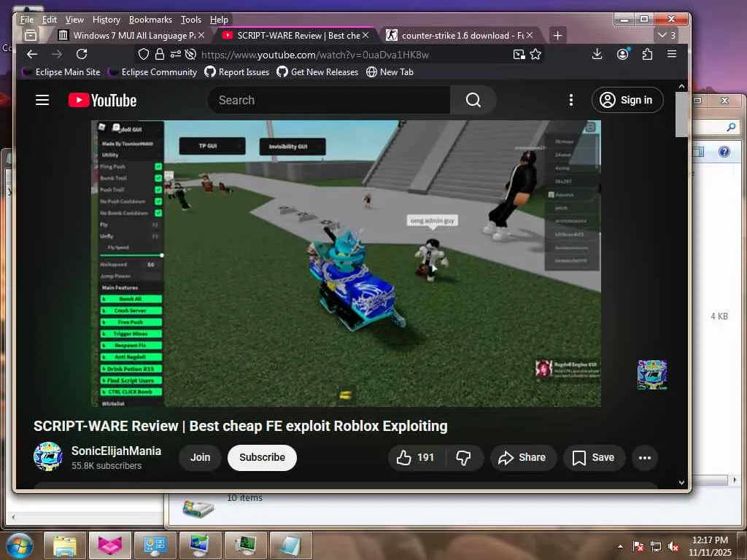Open Eclipse Main Site bookmark
The image size is (747, 560).
tap(61, 72)
